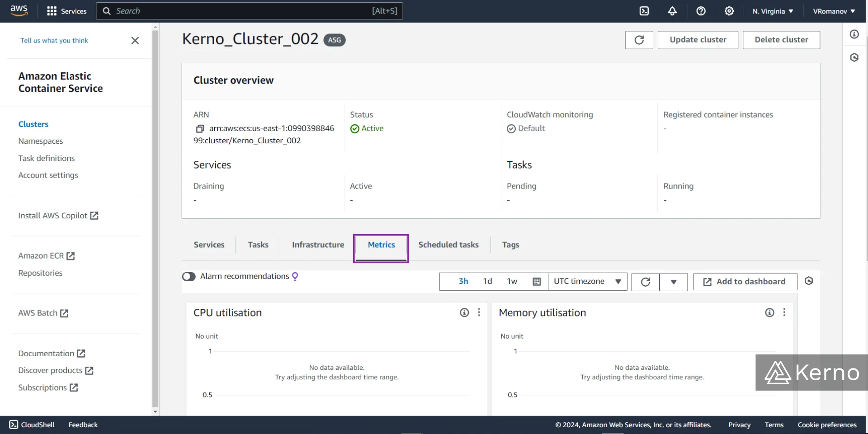Open Cookie preferences in footer

pos(827,425)
